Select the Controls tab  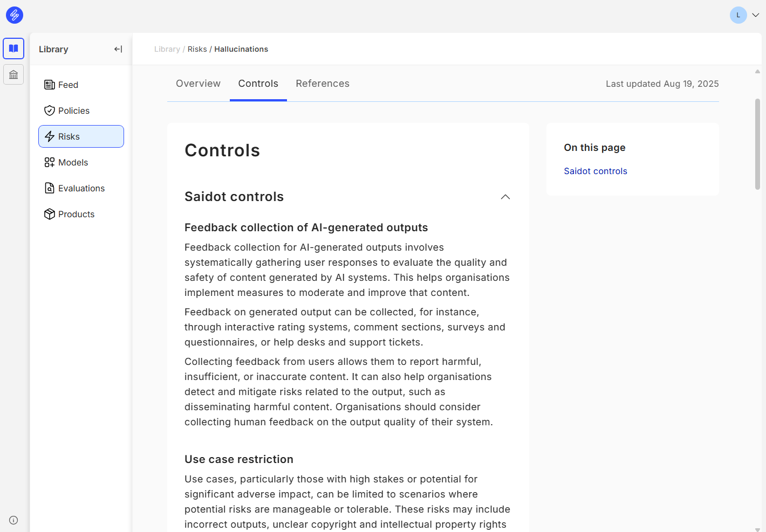pyautogui.click(x=258, y=84)
